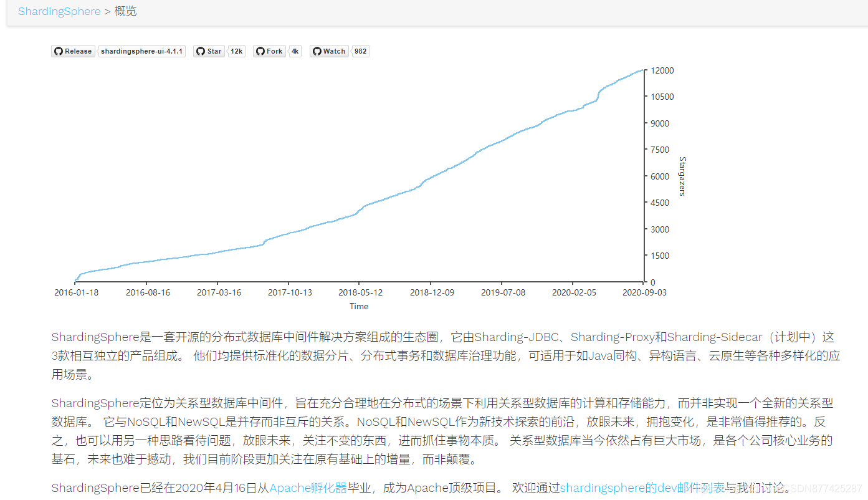Image resolution: width=868 pixels, height=500 pixels.
Task: Open the Apache孵化器 link
Action: [x=308, y=488]
